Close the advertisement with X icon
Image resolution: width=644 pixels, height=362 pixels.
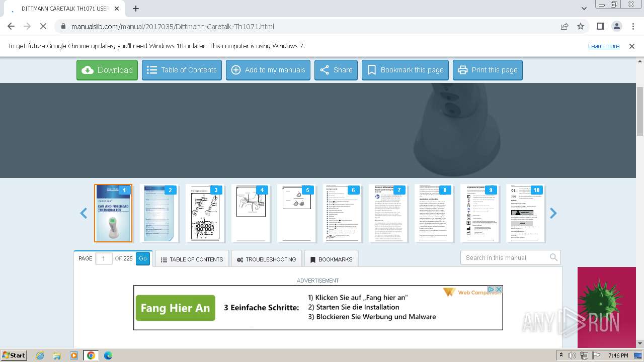click(x=499, y=289)
